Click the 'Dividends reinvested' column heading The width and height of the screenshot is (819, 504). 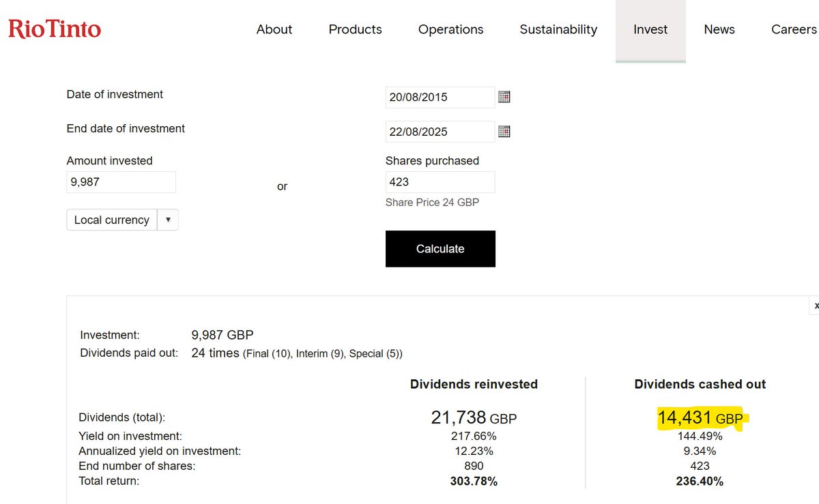pyautogui.click(x=474, y=385)
